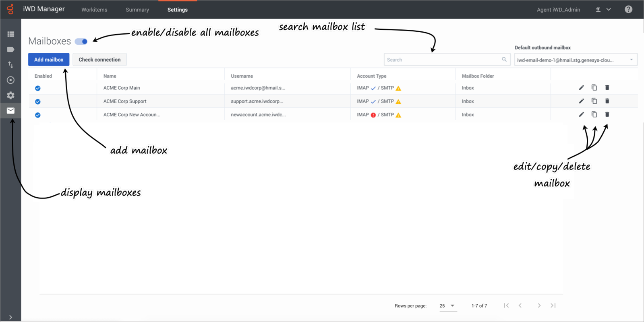Click username acme.iwdcorp@hmail.s...

tap(258, 88)
